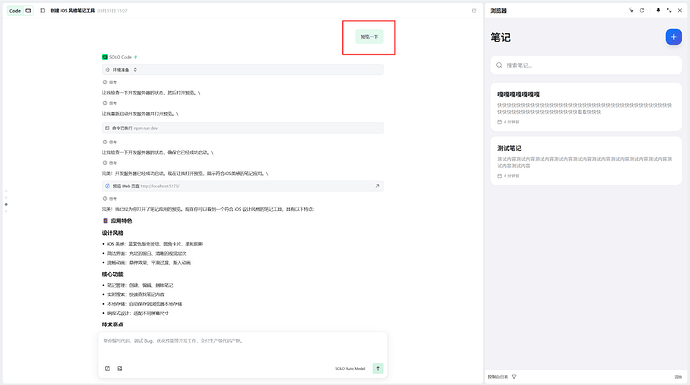Screen dimensions: 690x385
Task: Click the small icon at chat header right
Action: (474, 11)
